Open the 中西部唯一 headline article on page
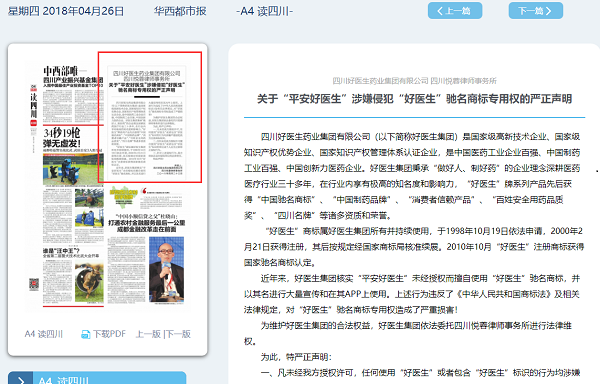The width and height of the screenshot is (600, 384). coord(73,76)
